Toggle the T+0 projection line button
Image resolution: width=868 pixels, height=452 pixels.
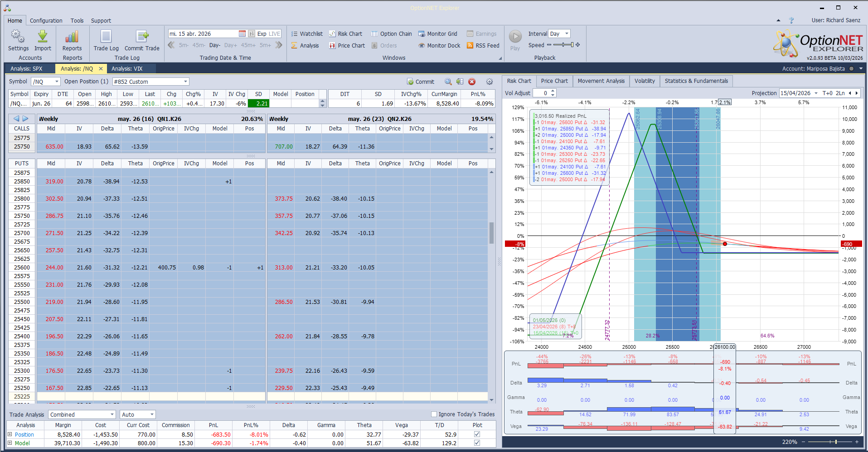click(827, 93)
